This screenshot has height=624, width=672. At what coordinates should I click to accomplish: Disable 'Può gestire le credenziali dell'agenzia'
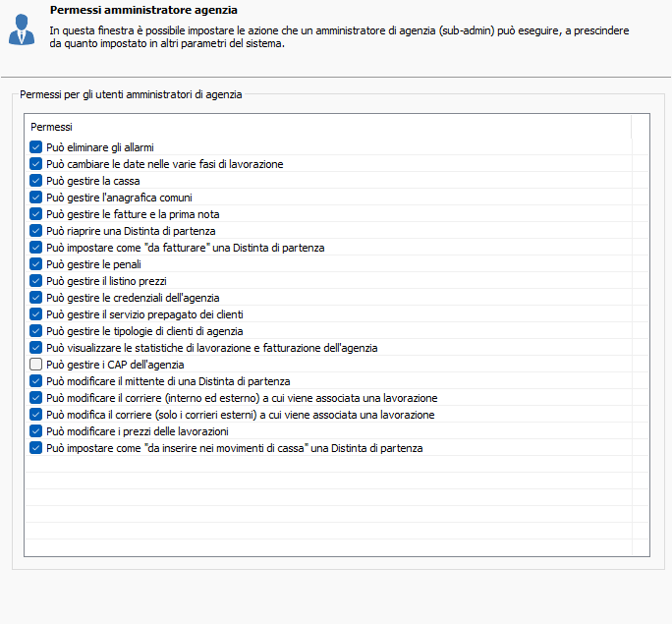click(36, 298)
